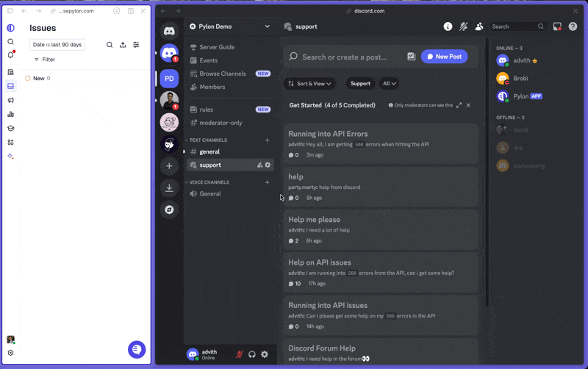Open Browse Channels
588x369 pixels.
click(230, 74)
